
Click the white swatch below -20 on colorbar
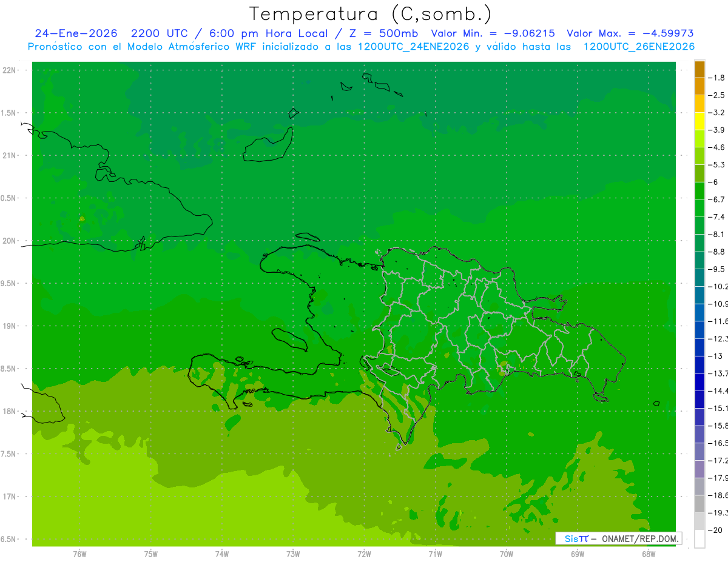pos(699,539)
